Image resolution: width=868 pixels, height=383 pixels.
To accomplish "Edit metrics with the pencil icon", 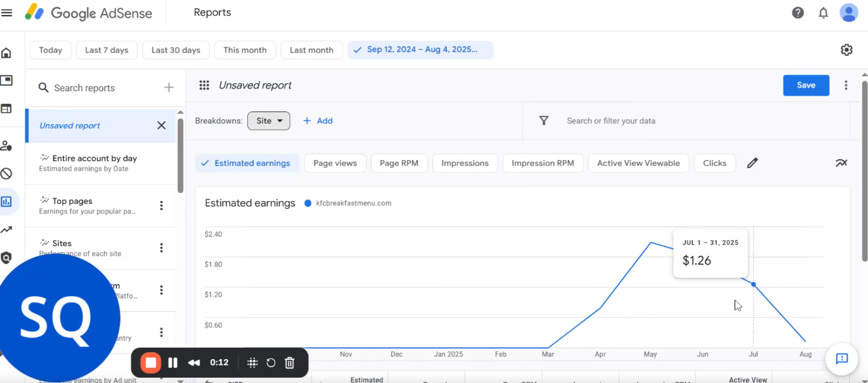I will pyautogui.click(x=752, y=163).
